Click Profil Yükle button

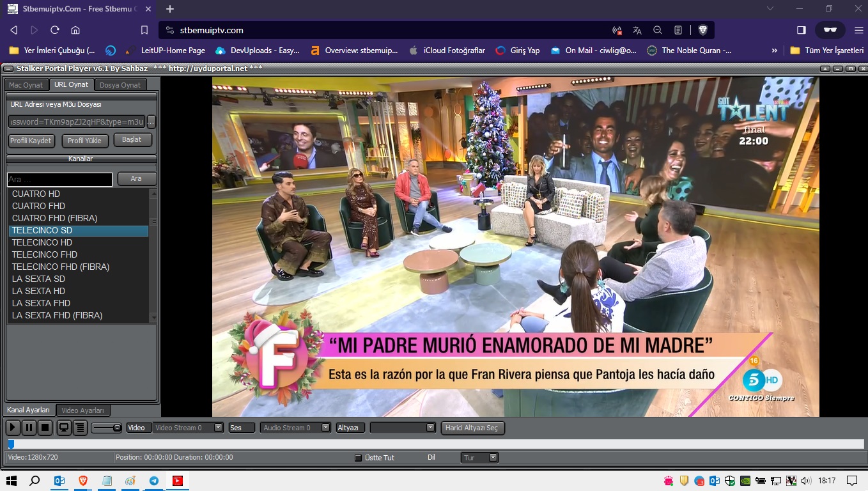84,141
